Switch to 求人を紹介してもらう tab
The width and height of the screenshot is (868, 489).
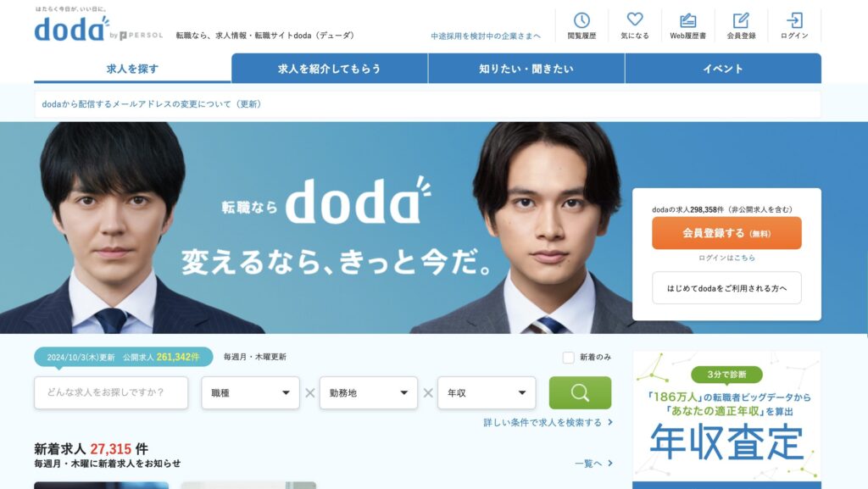[330, 69]
